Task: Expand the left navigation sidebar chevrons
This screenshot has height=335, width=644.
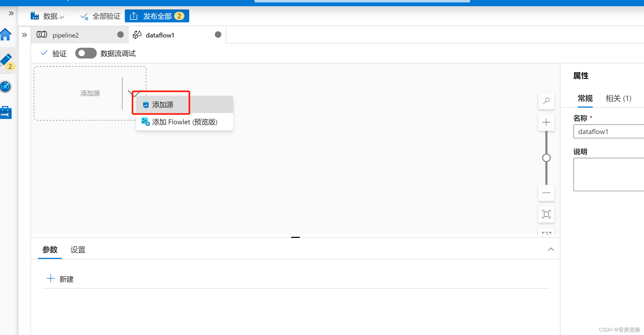Action: [x=11, y=13]
